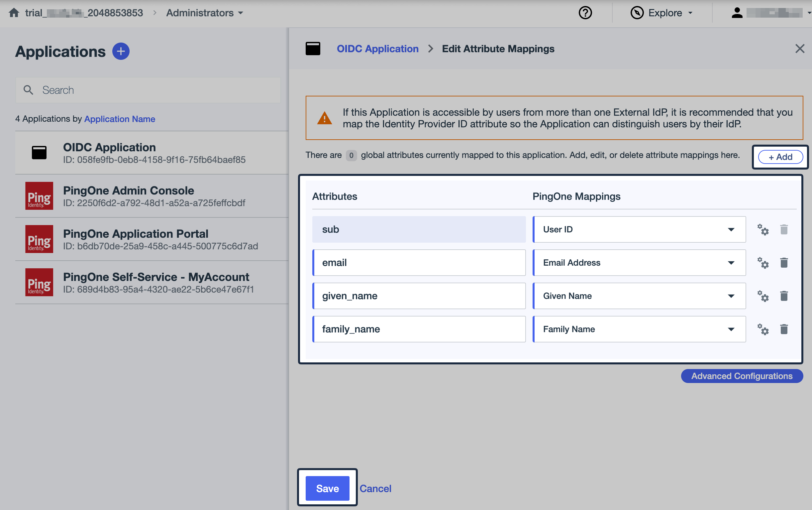This screenshot has height=510, width=812.
Task: Click the trial environment breadcrumb
Action: coord(84,13)
